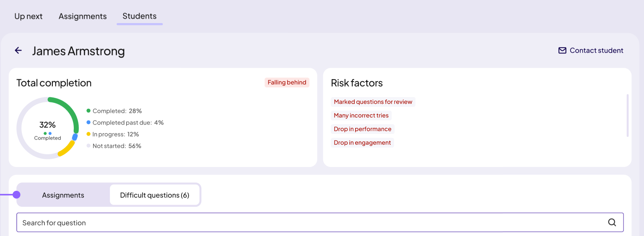
Task: Click the Drop in engagement risk tag
Action: click(362, 143)
